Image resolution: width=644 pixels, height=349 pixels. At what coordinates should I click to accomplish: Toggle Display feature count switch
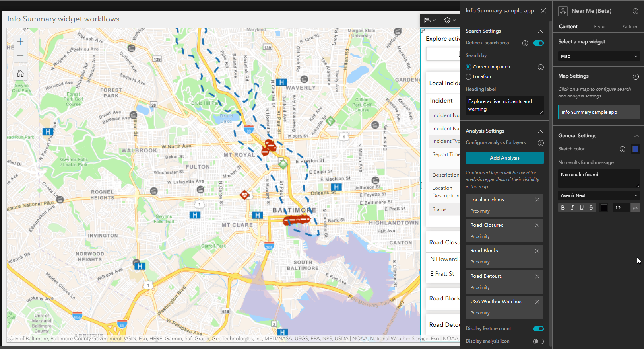[539, 329]
